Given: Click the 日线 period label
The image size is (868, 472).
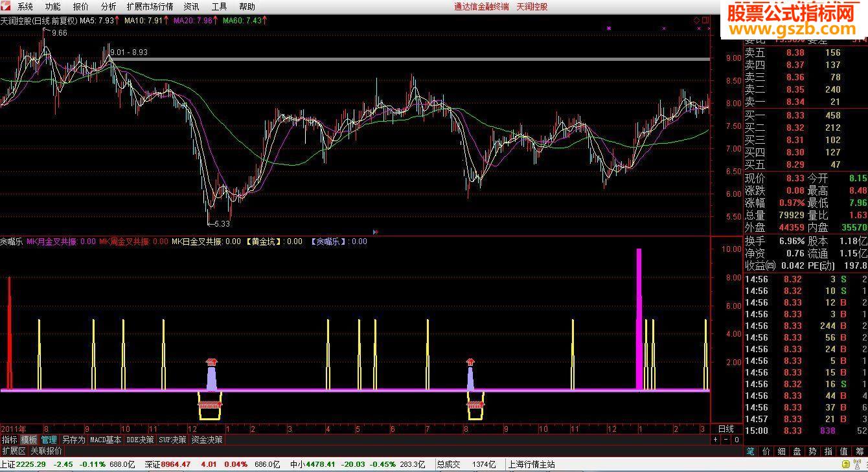Looking at the screenshot, I should pyautogui.click(x=726, y=429).
